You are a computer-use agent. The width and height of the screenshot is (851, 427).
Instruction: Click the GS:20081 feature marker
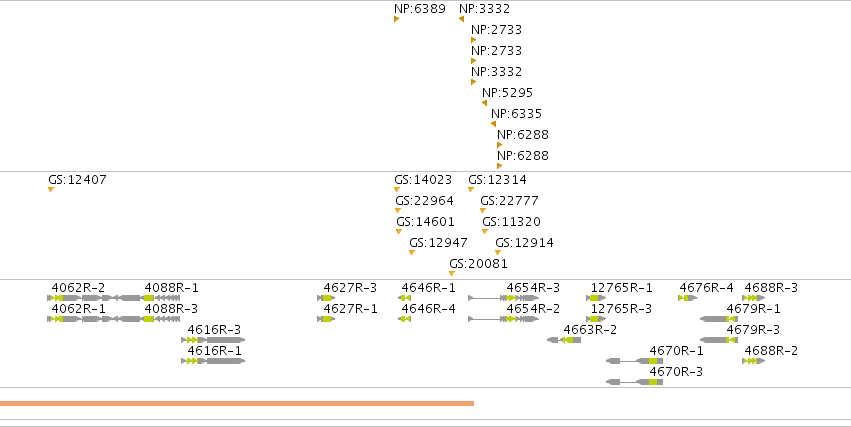coord(452,273)
